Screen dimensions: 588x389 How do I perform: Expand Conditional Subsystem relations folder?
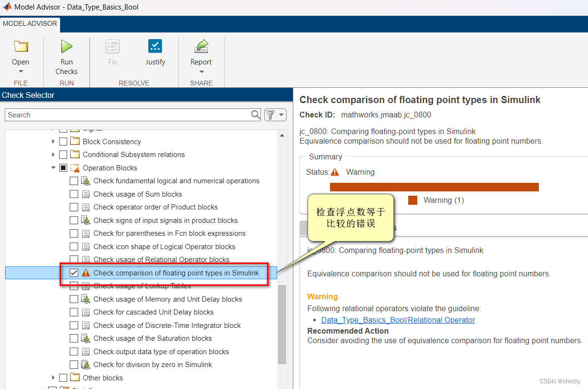(x=53, y=155)
